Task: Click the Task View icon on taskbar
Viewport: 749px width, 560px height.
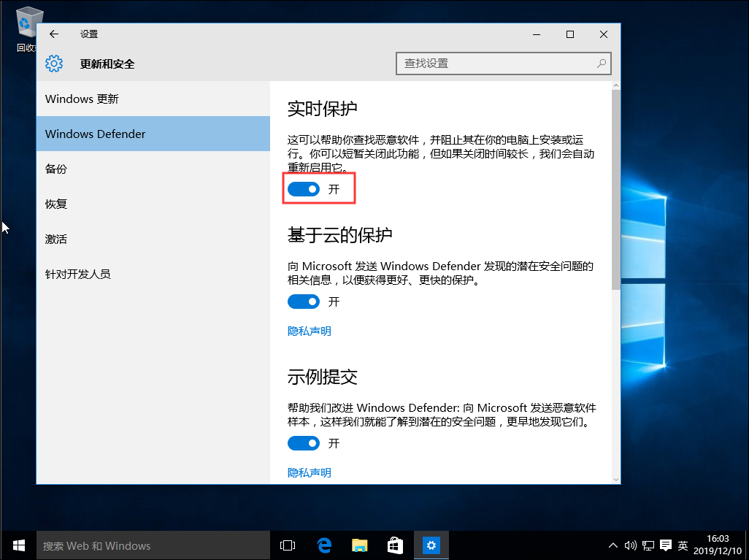Action: click(x=287, y=545)
